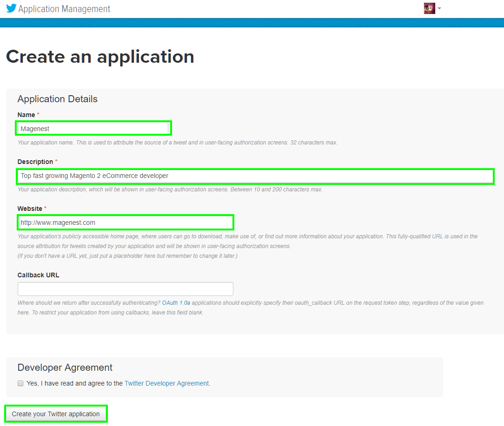The height and width of the screenshot is (426, 504).
Task: Click the 'Application Details' section heading
Action: click(x=58, y=99)
